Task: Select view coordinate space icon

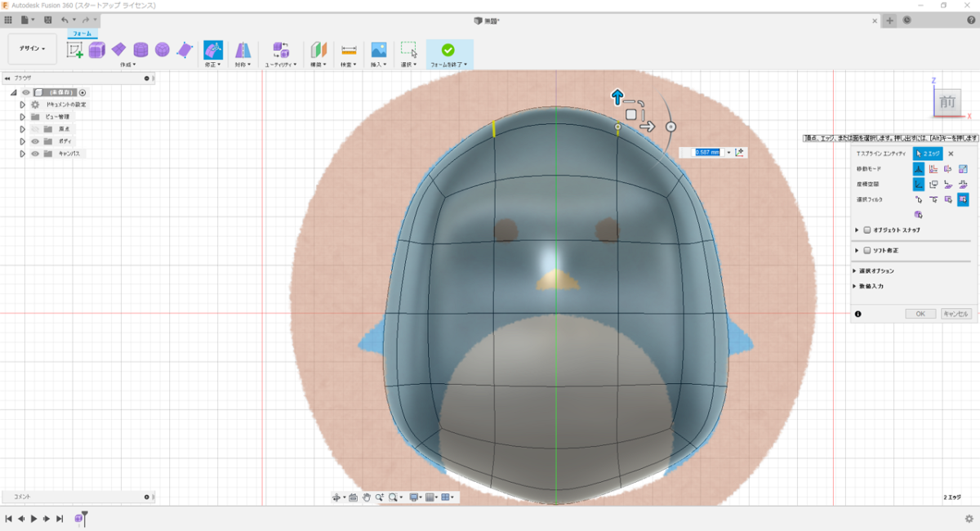Action: [x=933, y=184]
